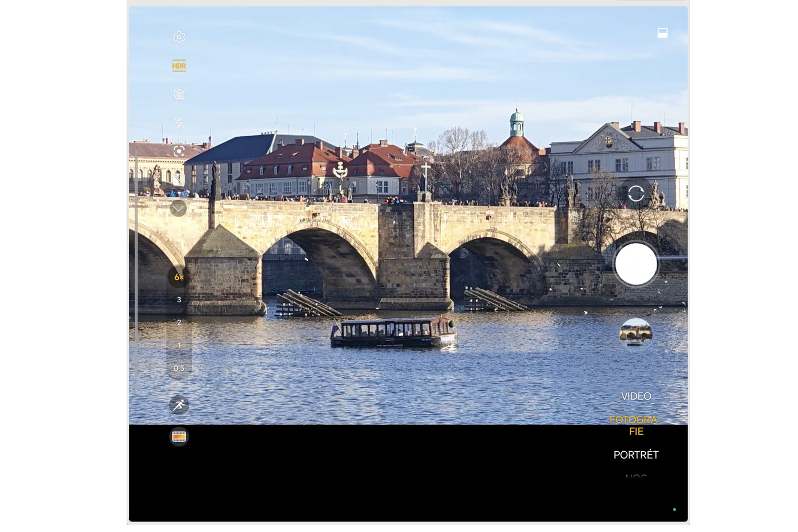Switch to PORTRÉT mode
798x532 pixels.
636,455
